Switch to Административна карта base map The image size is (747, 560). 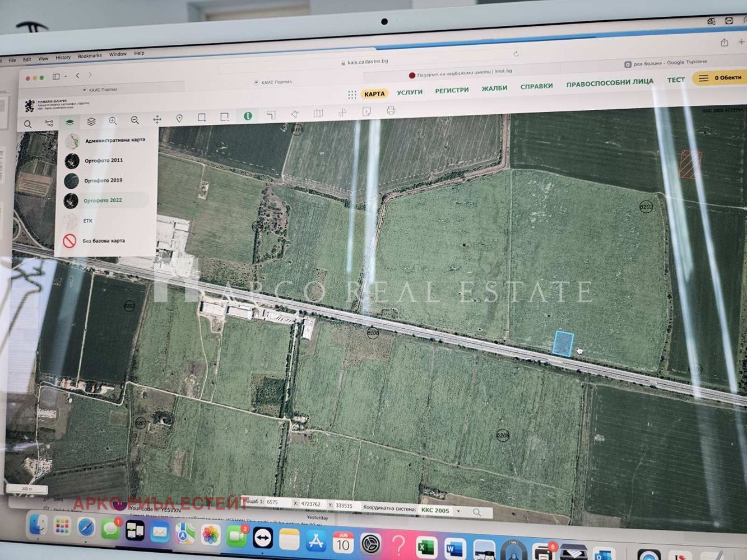coord(114,140)
